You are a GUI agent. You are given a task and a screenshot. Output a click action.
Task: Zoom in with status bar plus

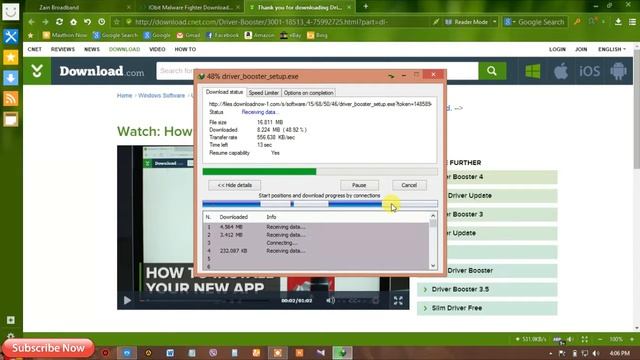click(632, 339)
